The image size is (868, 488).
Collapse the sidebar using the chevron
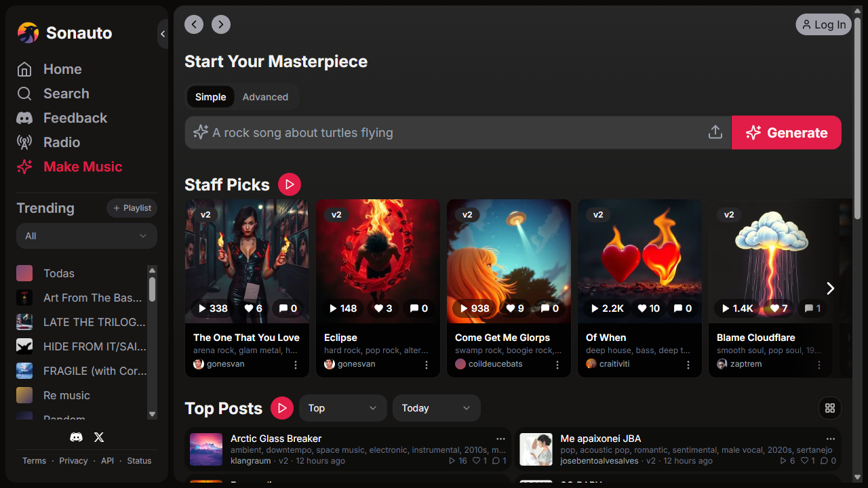(163, 34)
